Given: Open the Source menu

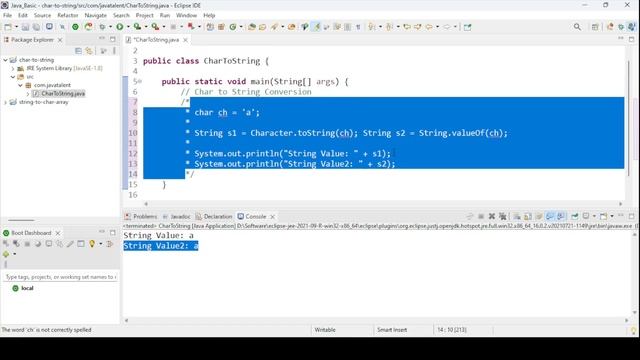Looking at the screenshot, I should (42, 15).
